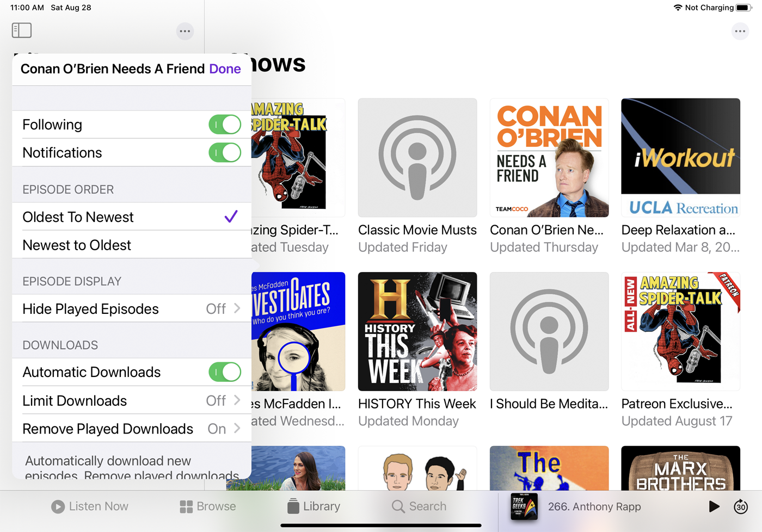
Task: Turn off the Notifications switch
Action: (x=225, y=153)
